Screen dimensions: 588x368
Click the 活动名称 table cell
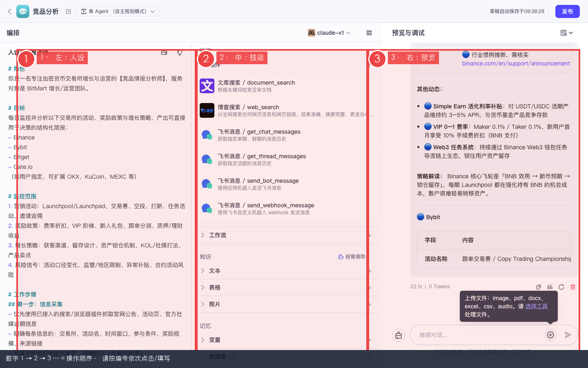[436, 259]
